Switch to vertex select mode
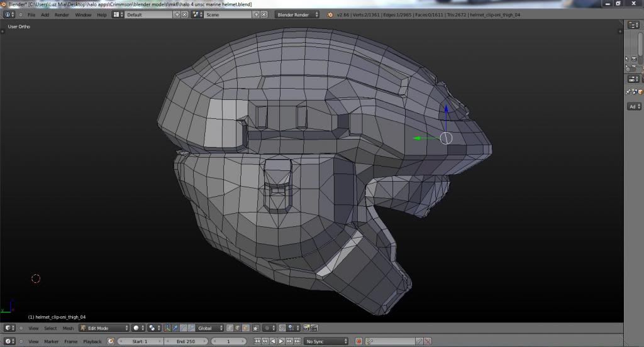 [230, 328]
